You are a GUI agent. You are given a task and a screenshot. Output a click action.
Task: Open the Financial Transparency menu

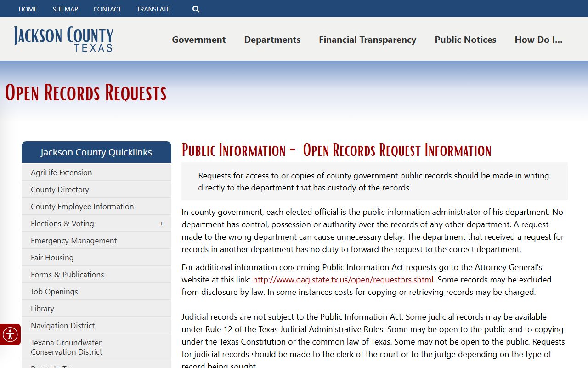367,40
